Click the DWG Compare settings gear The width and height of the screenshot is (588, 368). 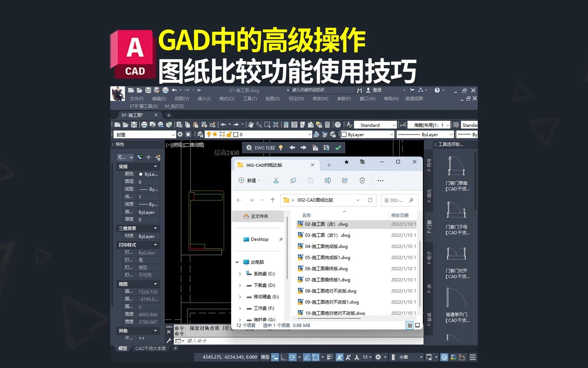coord(249,148)
